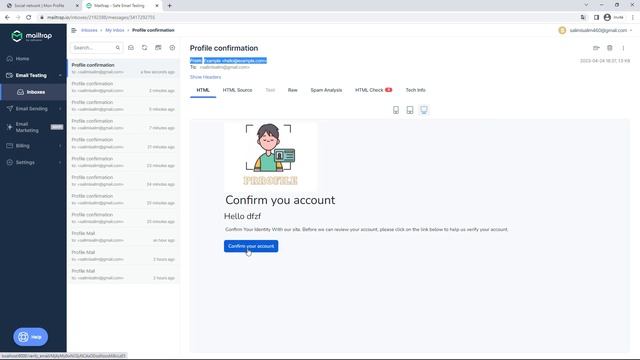Screen dimensions: 640x360
Task: Open Email Marketing in the sidebar
Action: (33, 127)
